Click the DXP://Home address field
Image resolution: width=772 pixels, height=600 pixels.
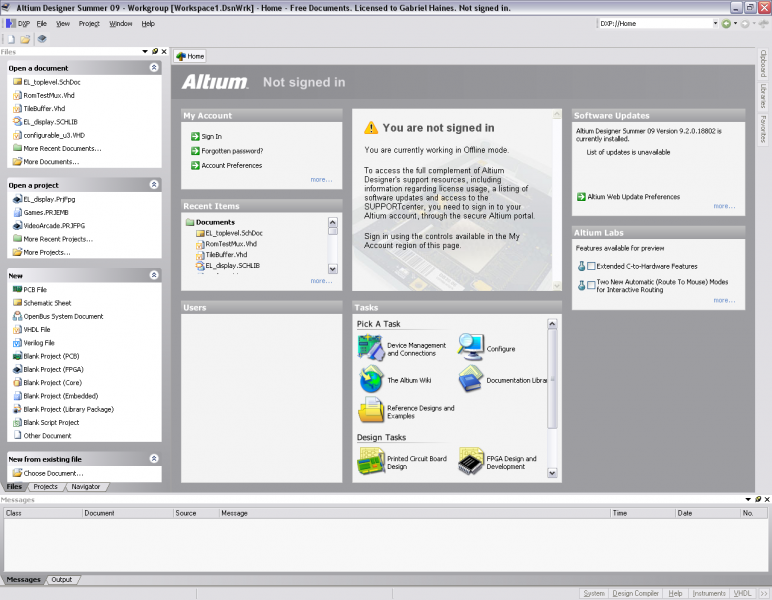tap(655, 23)
